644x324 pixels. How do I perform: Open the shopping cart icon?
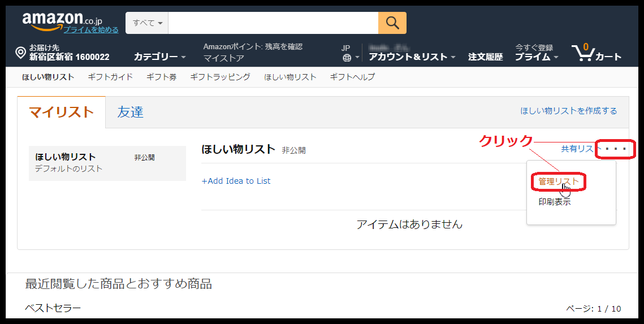[x=582, y=53]
